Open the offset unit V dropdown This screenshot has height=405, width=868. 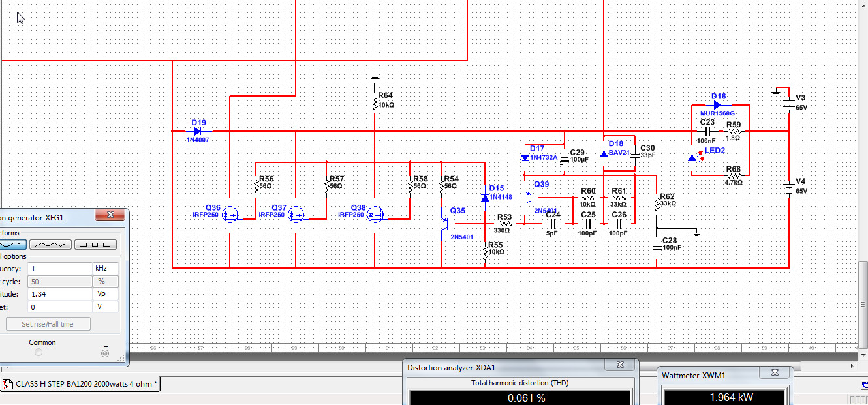(x=106, y=307)
